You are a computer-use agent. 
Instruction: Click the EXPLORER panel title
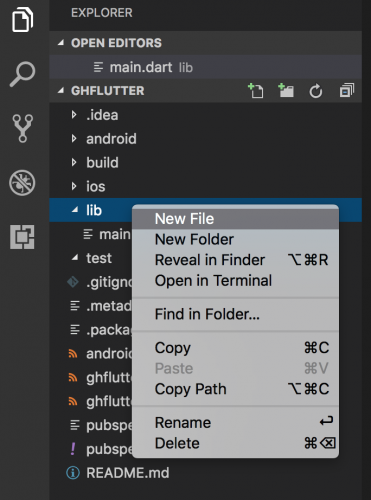tap(102, 13)
